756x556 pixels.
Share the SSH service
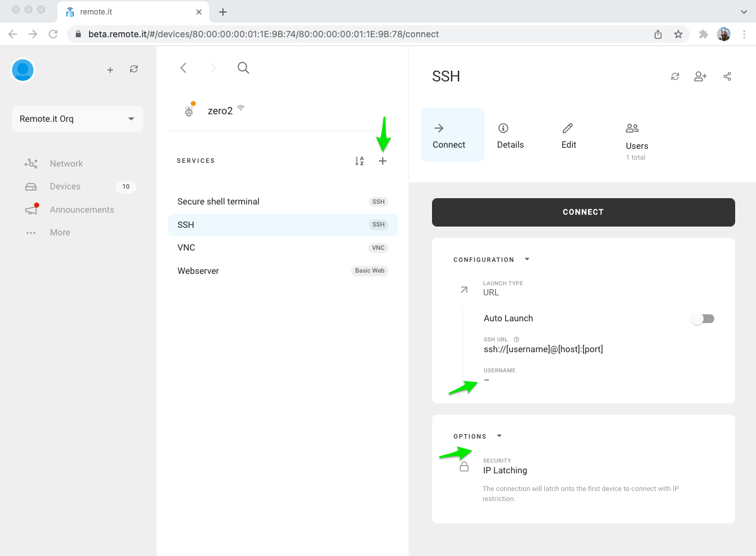click(727, 76)
